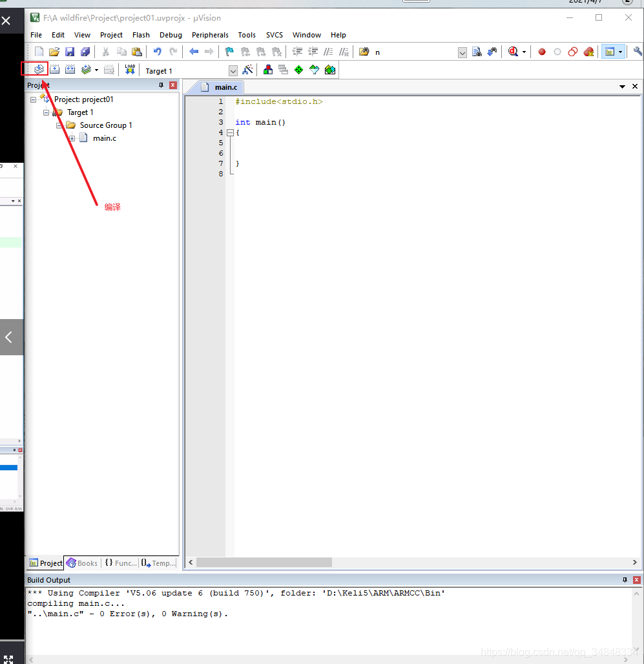The height and width of the screenshot is (664, 644).
Task: Open the Pack Installer icon
Action: click(330, 70)
